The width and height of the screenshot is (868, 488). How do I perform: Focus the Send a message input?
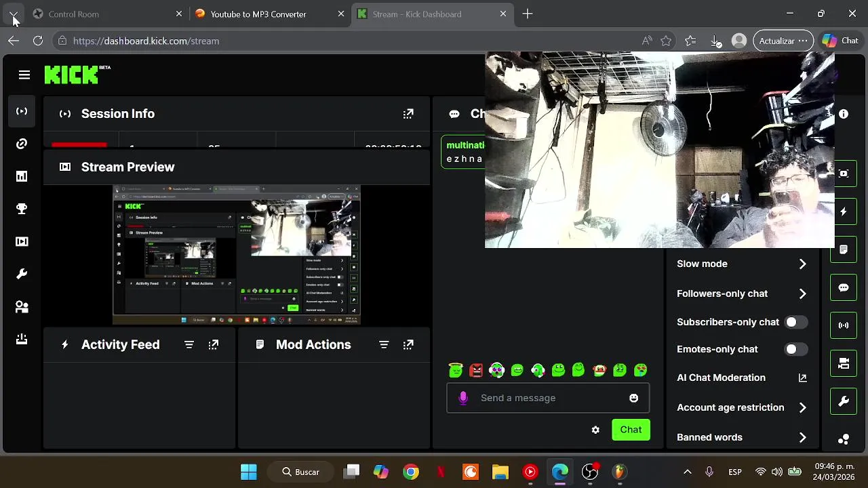coord(548,398)
